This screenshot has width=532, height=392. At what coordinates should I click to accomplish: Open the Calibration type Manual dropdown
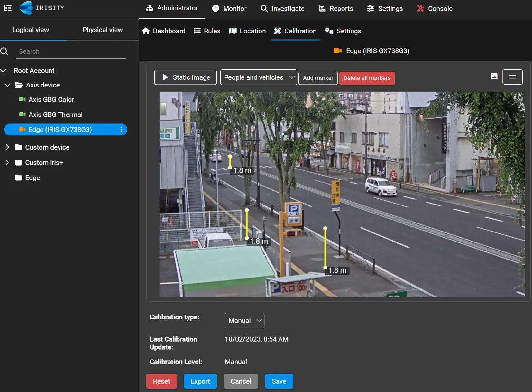[x=244, y=320]
